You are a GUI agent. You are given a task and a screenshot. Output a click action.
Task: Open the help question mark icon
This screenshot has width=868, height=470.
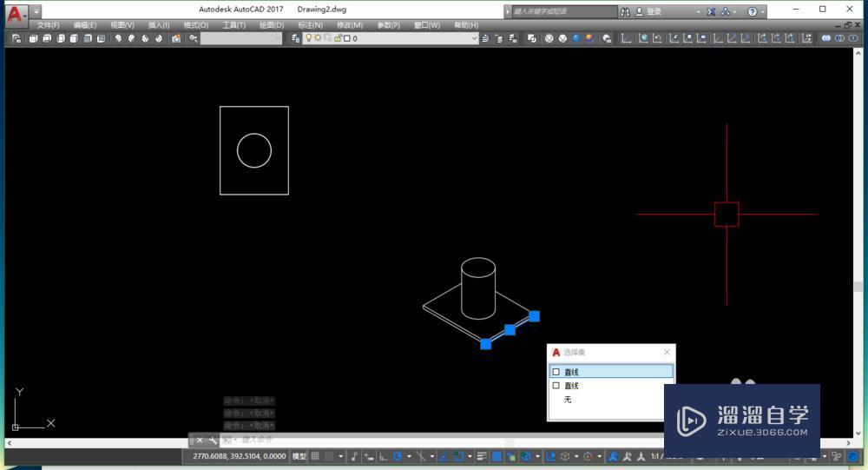[753, 11]
